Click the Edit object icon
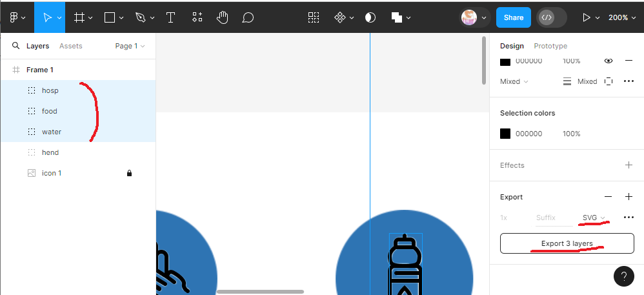The image size is (644, 295). [314, 17]
